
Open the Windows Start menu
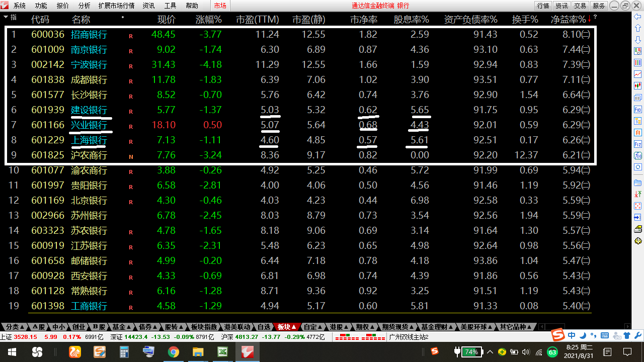(x=12, y=352)
